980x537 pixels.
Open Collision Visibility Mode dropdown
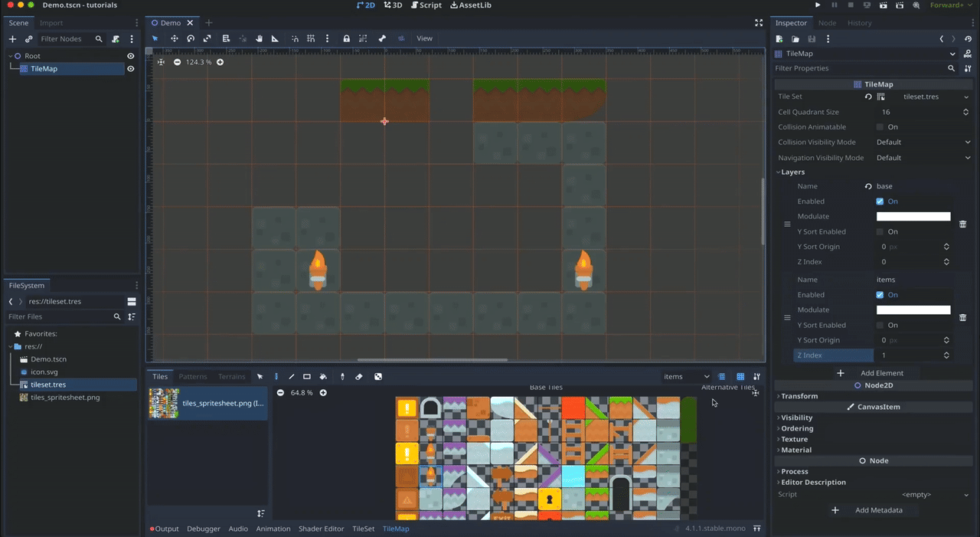[924, 142]
